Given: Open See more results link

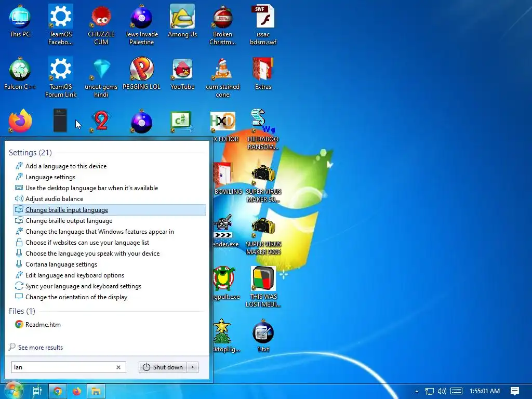Looking at the screenshot, I should pyautogui.click(x=41, y=348).
